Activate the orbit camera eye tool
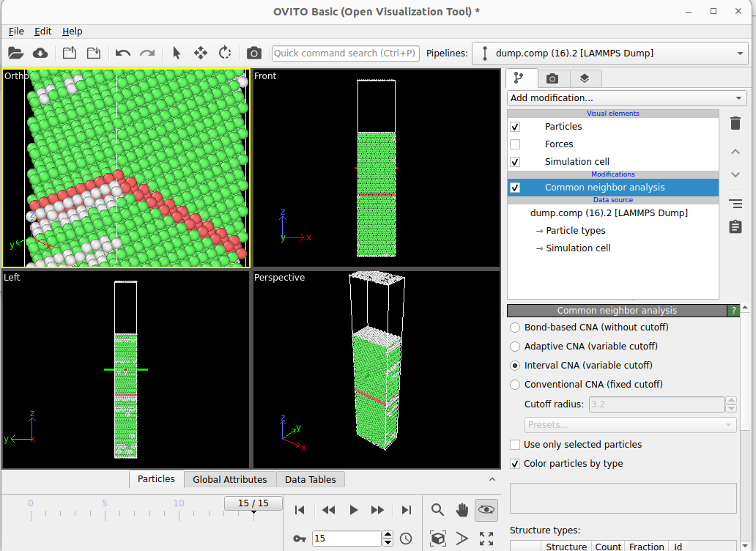The image size is (756, 551). click(486, 510)
